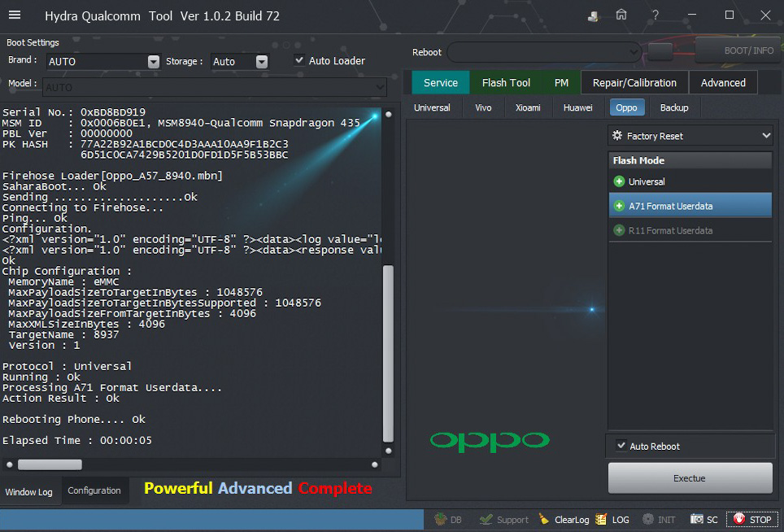Click the Factory Reset gear icon
The image size is (784, 532).
click(x=617, y=136)
